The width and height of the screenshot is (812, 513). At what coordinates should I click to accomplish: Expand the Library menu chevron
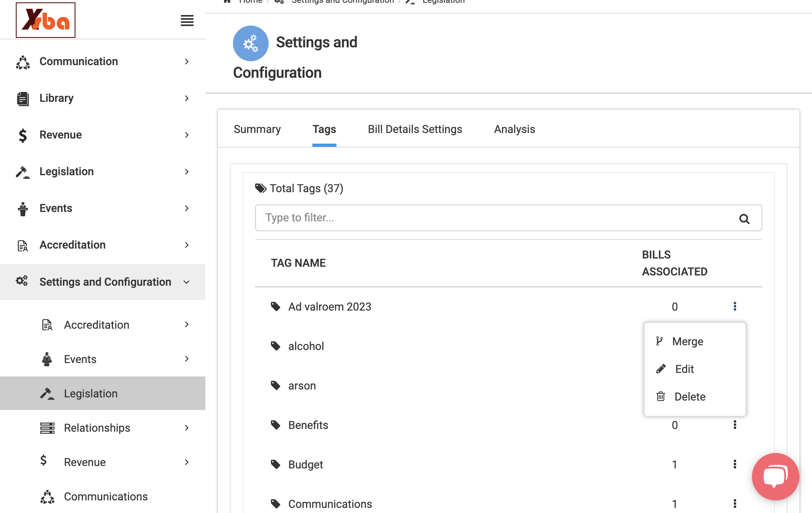coord(187,98)
